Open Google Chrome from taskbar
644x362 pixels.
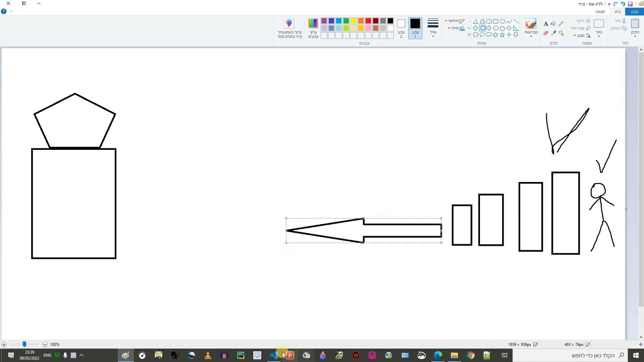click(x=470, y=355)
